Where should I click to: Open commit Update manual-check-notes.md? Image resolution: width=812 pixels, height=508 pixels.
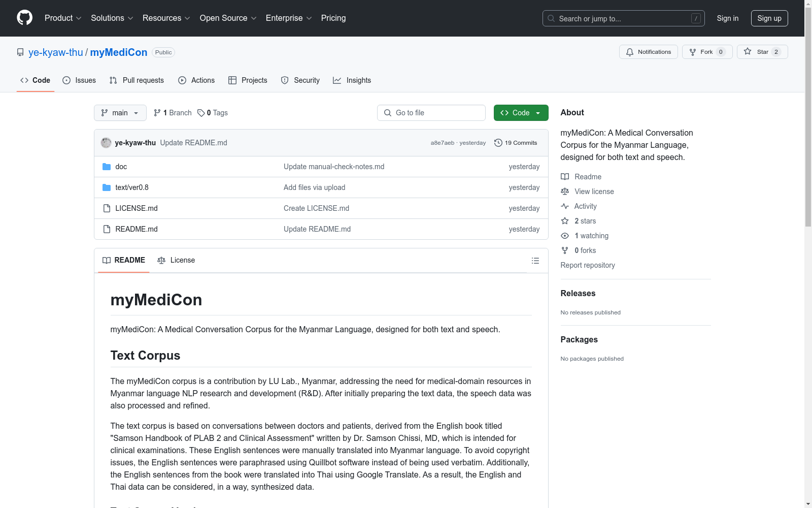pos(334,167)
